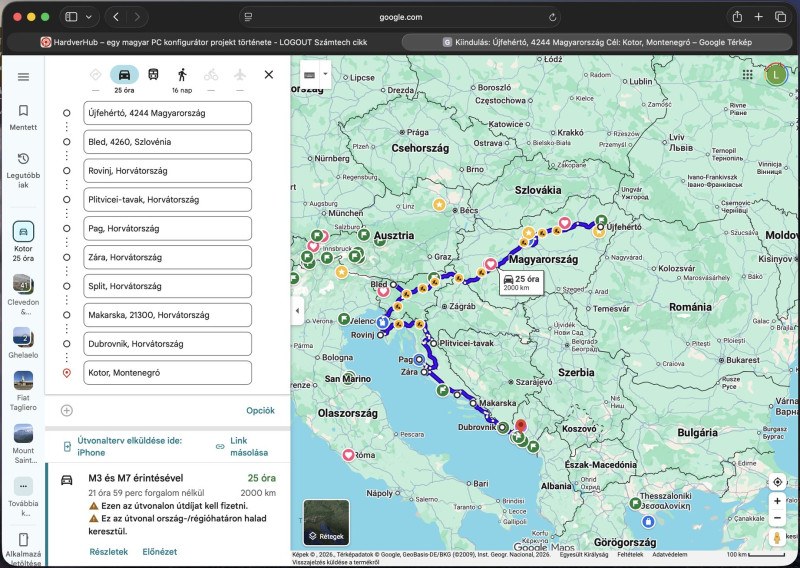
Task: Reload the page in Safari
Action: (x=552, y=17)
